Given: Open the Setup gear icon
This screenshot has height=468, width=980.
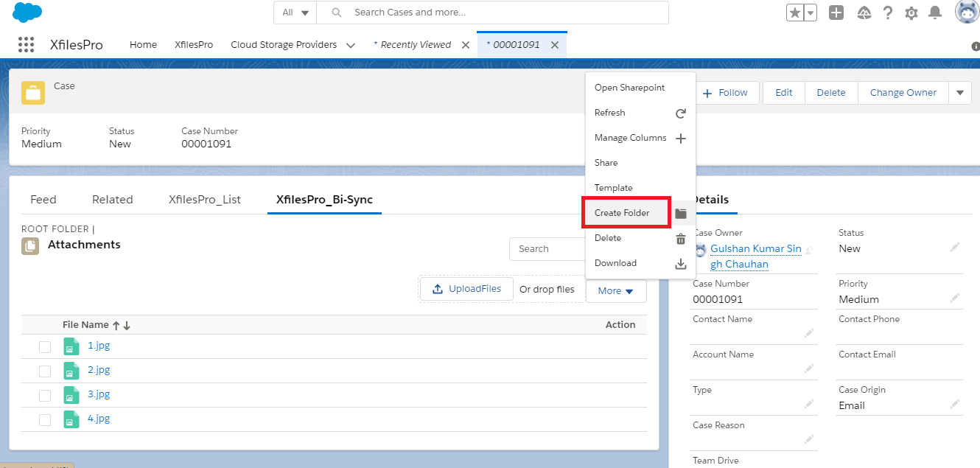Looking at the screenshot, I should 911,13.
